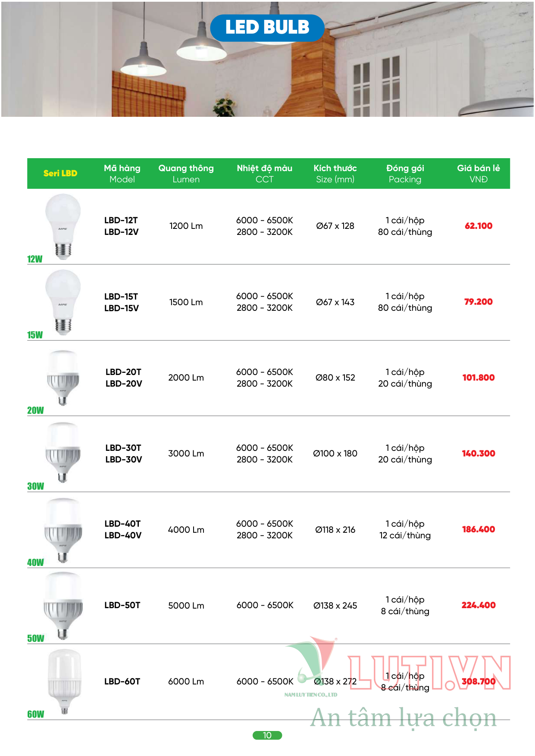Click the LED BULB title badge
535x756 pixels.
[267, 28]
